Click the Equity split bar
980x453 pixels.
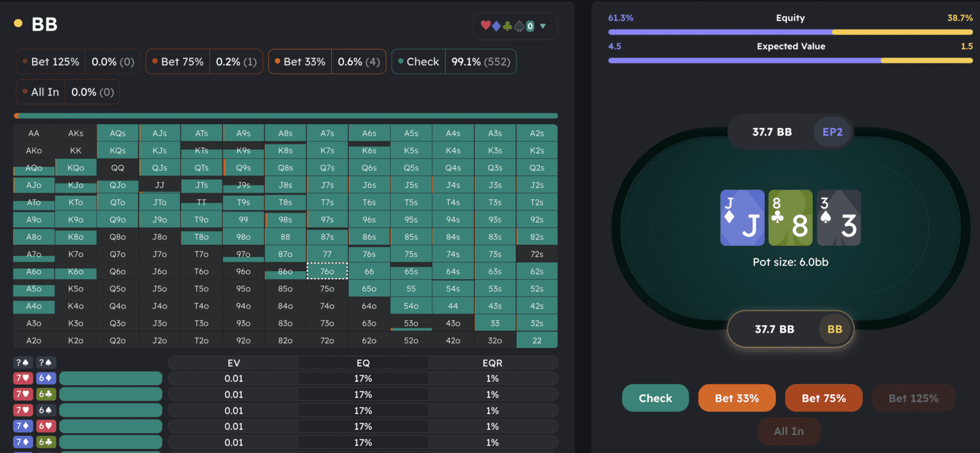(790, 31)
